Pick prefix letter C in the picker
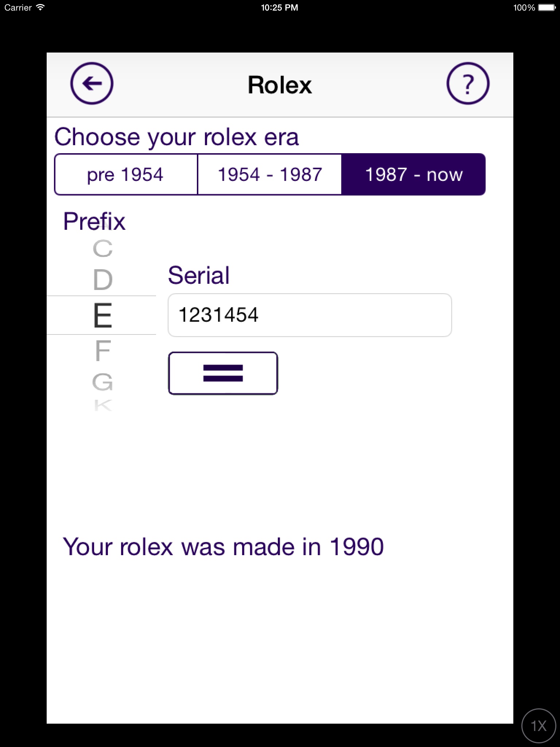Image resolution: width=560 pixels, height=747 pixels. point(102,249)
